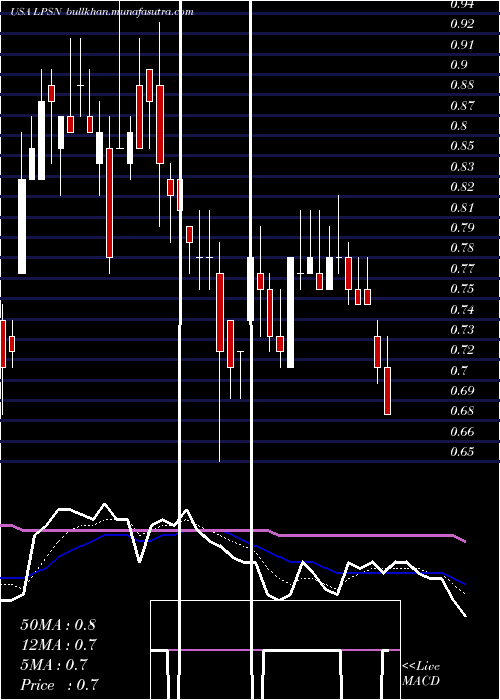Click the 50MA : 0.8 readout

(x=58, y=625)
